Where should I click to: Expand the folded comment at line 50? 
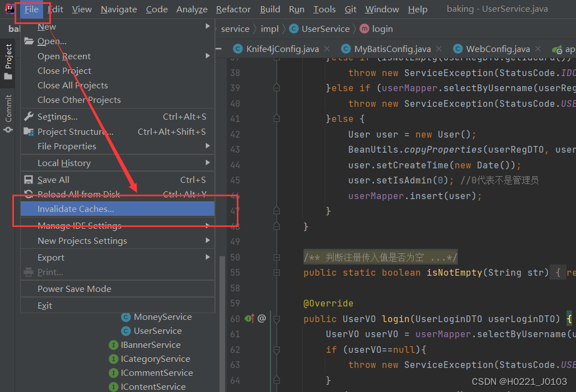point(276,256)
